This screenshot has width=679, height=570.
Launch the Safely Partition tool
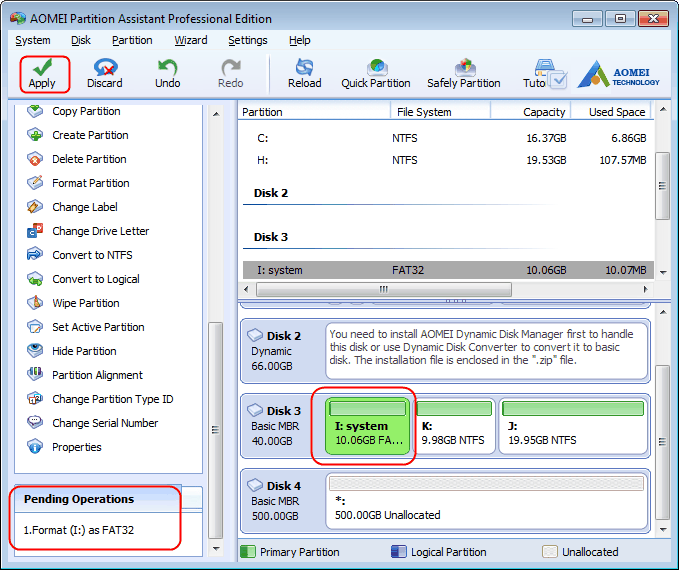coord(463,74)
